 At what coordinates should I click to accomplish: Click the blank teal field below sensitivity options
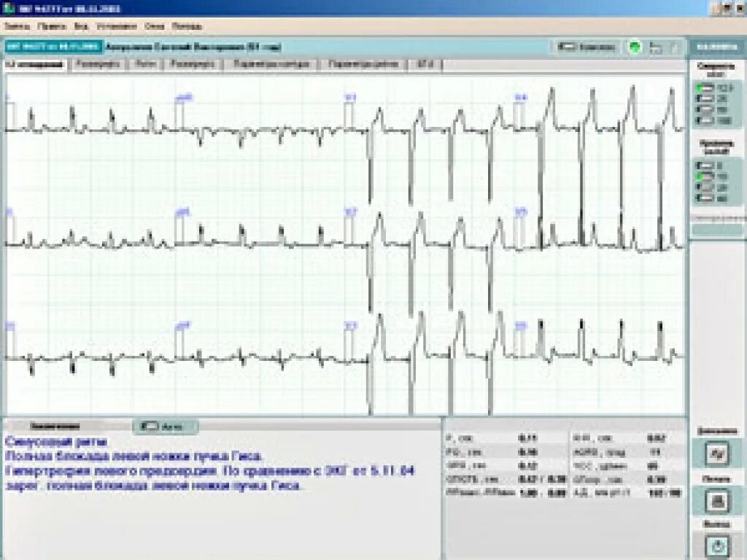point(716,230)
